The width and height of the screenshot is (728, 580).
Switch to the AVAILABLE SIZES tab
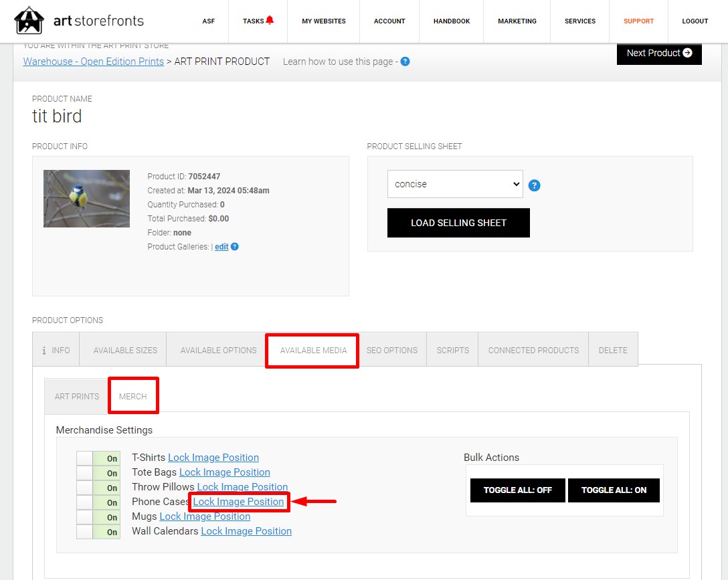[125, 351]
